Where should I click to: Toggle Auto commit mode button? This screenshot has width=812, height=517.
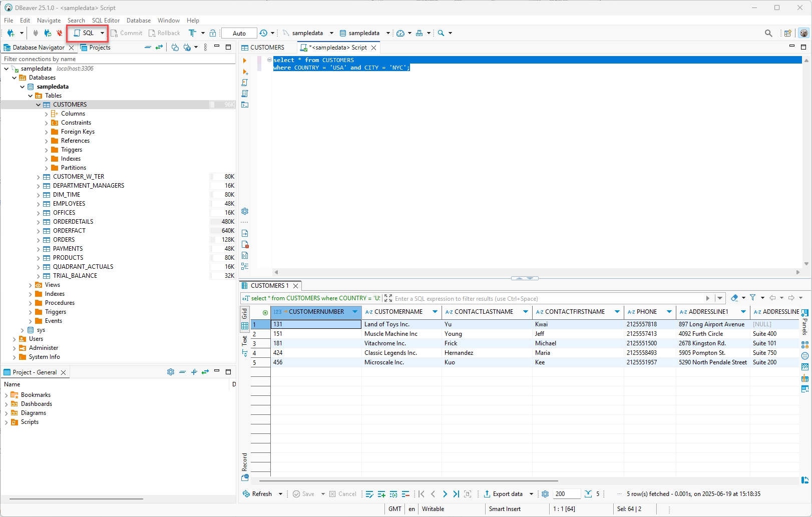239,33
